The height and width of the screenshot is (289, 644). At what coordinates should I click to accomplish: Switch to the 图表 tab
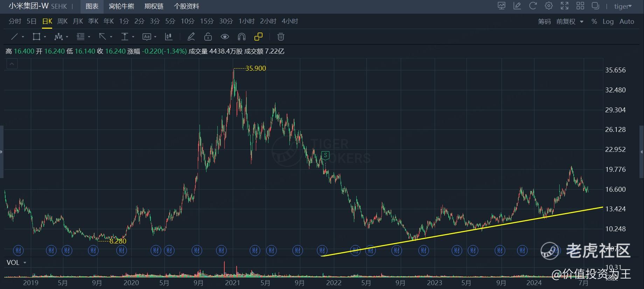(x=92, y=6)
